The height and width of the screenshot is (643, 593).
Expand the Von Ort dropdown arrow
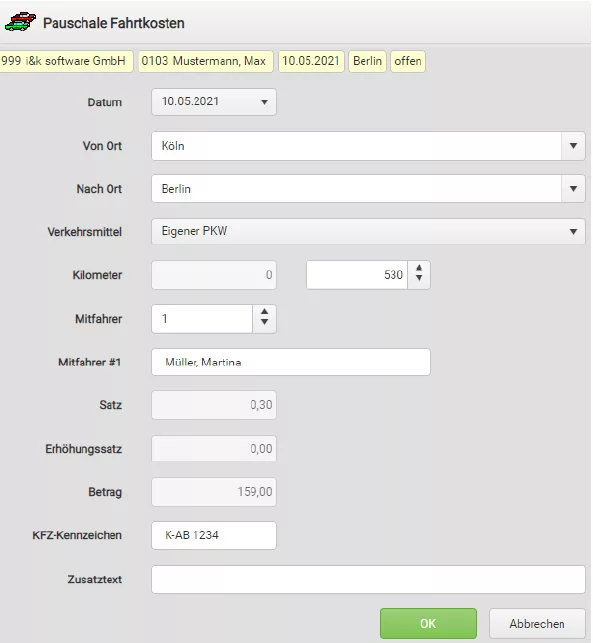(573, 146)
